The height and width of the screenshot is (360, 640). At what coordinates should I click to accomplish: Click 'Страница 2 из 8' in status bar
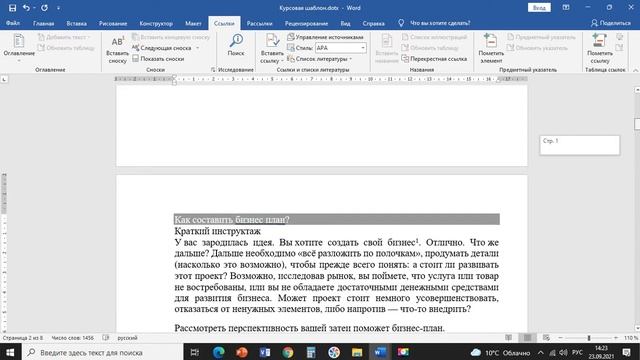22,338
